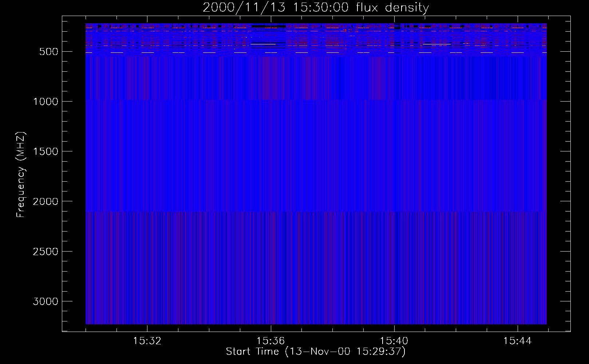
Task: Click the "Frequency (MHZ)" axis label
Action: click(21, 174)
